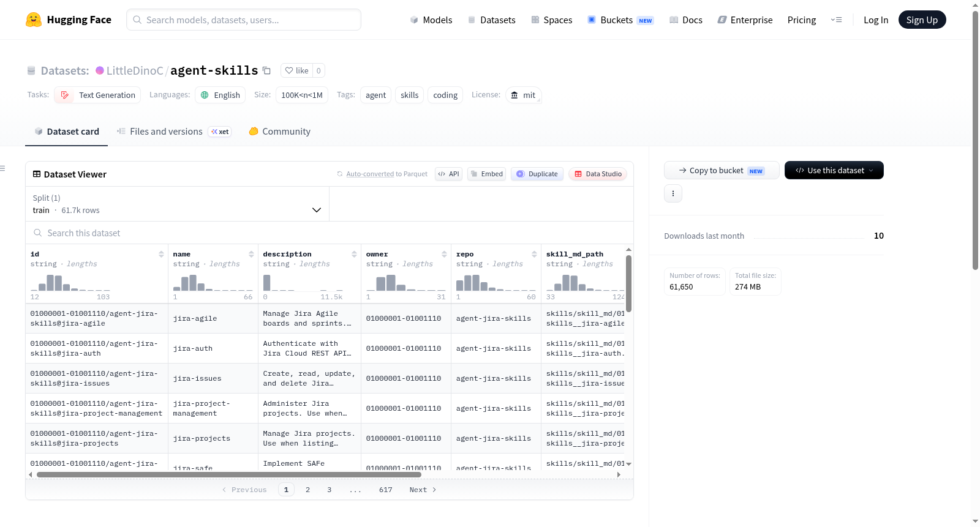
Task: Open the Use this dataset dropdown
Action: [834, 170]
